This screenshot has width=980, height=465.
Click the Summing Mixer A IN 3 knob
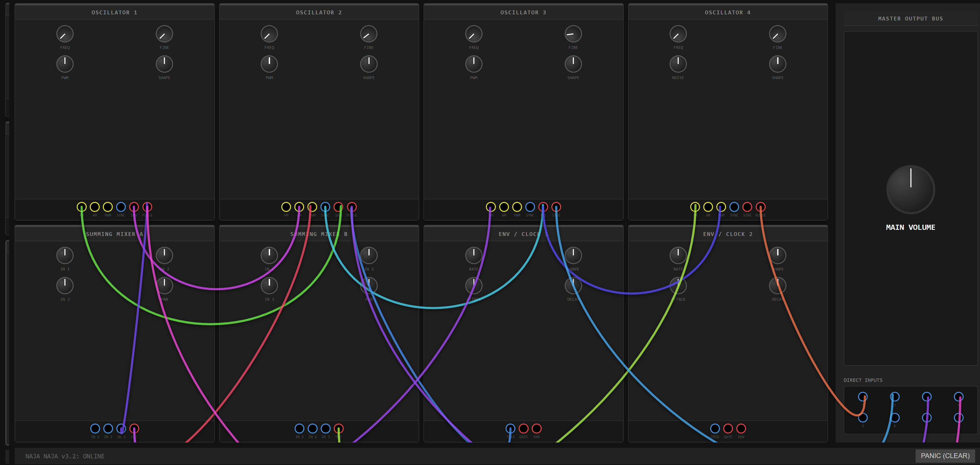[x=65, y=286]
